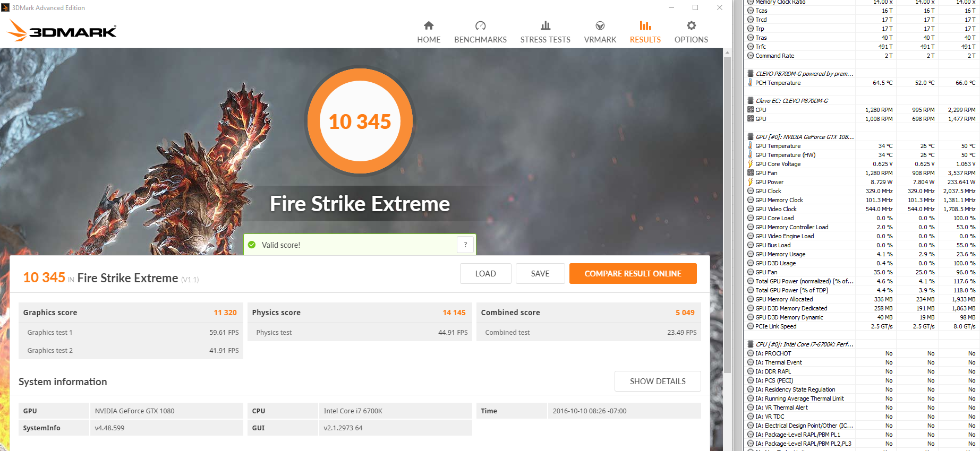Click the Time value 2016-10-10 08:26
Image resolution: width=980 pixels, height=451 pixels.
(590, 411)
